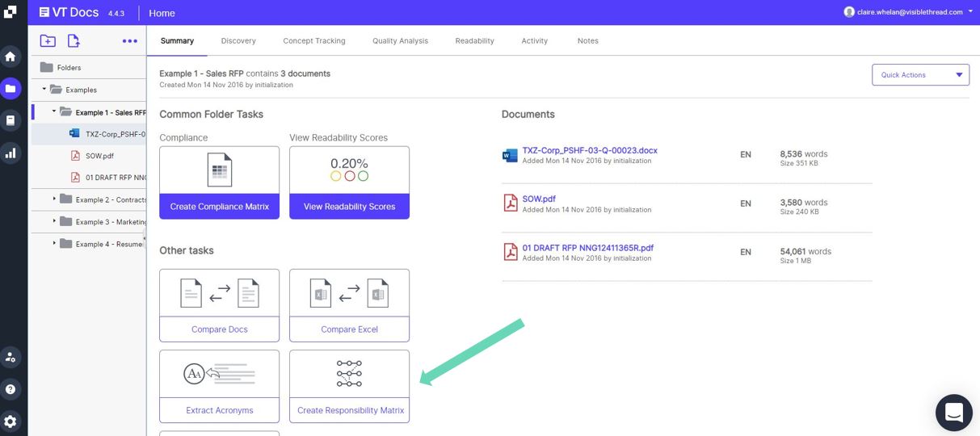Open the chat support bubble
980x436 pixels.
pyautogui.click(x=953, y=413)
